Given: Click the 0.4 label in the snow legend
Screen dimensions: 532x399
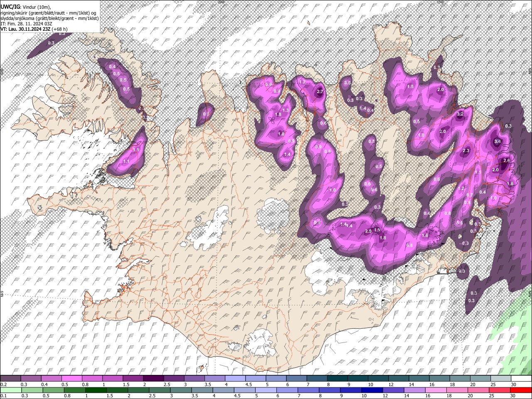Looking at the screenshot, I should pyautogui.click(x=45, y=384).
